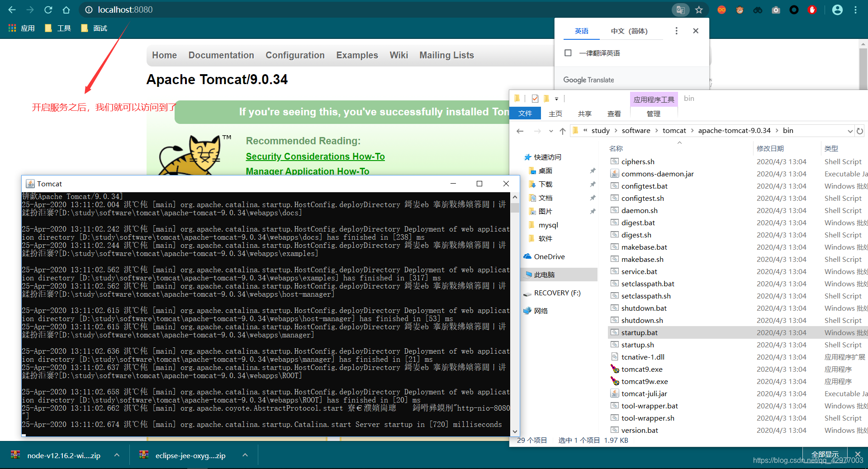
Task: Select the 英语 tab in translate popup
Action: (x=582, y=31)
